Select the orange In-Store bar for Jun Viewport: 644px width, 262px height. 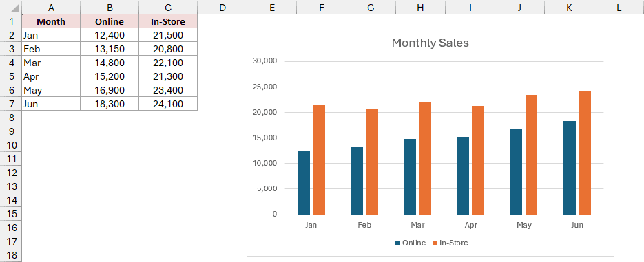tap(585, 153)
